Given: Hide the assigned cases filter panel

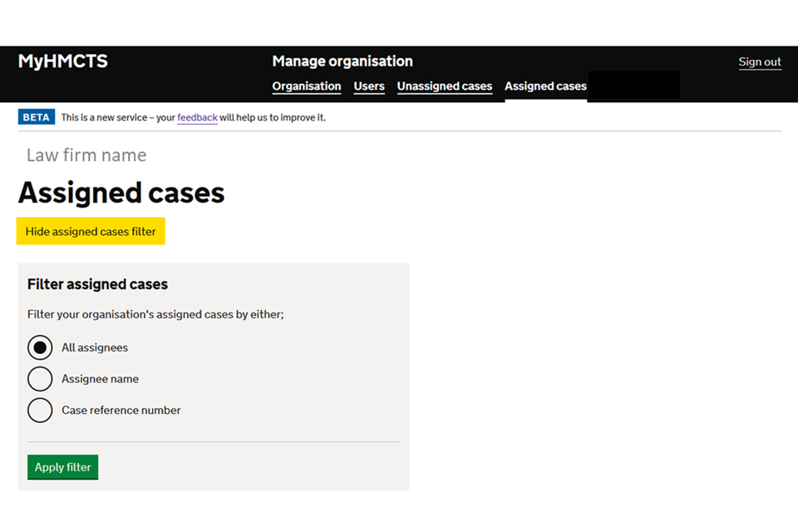Looking at the screenshot, I should click(x=91, y=232).
